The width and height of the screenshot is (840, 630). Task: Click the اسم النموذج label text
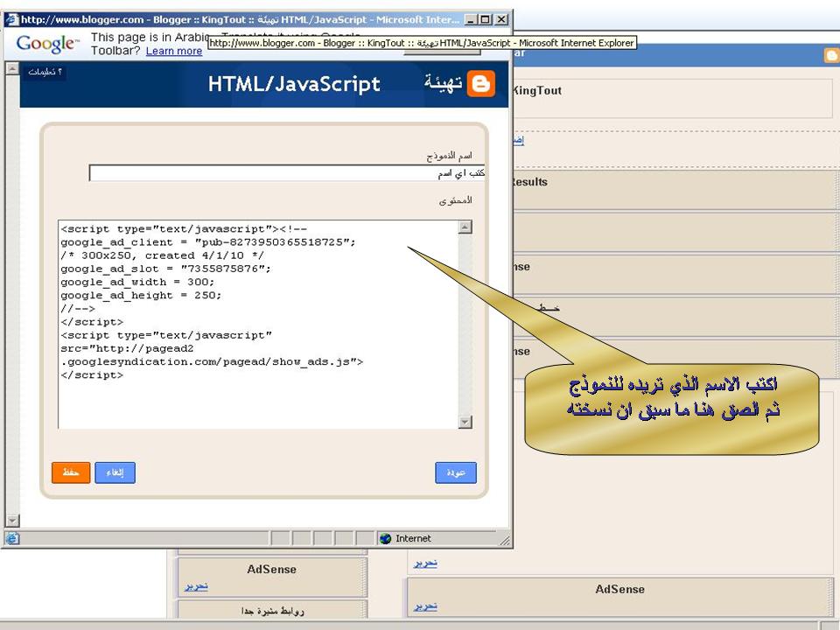point(449,156)
